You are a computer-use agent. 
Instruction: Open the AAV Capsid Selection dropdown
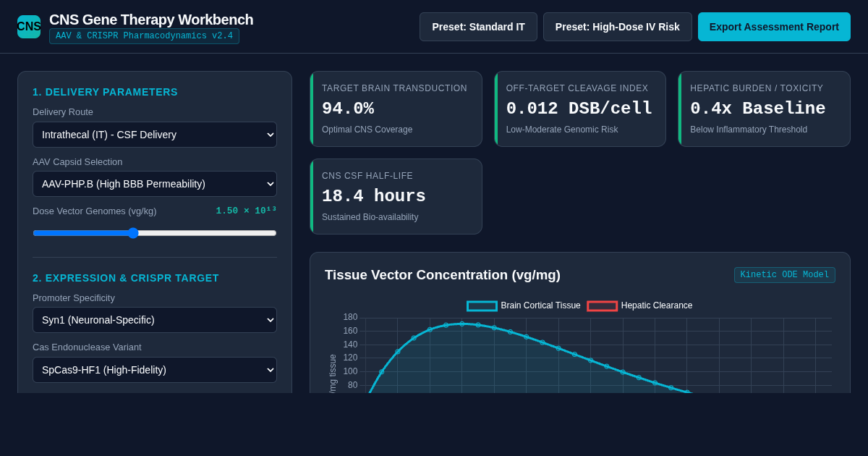[155, 184]
